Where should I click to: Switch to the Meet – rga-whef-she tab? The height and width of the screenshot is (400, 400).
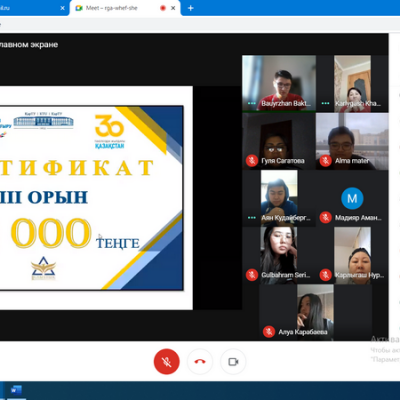[x=125, y=8]
